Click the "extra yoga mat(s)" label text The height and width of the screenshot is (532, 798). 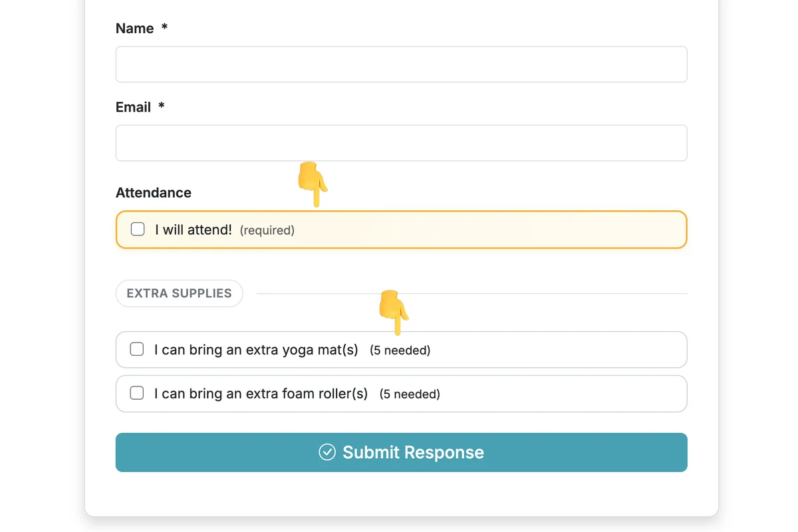256,349
